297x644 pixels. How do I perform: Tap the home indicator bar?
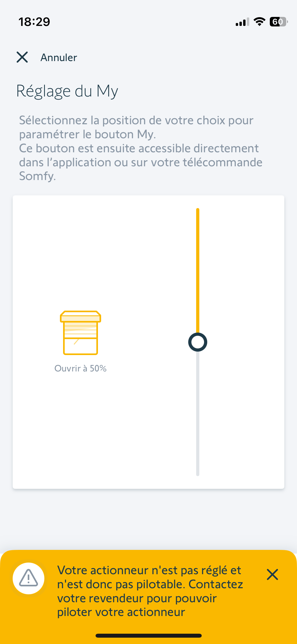coord(148,636)
